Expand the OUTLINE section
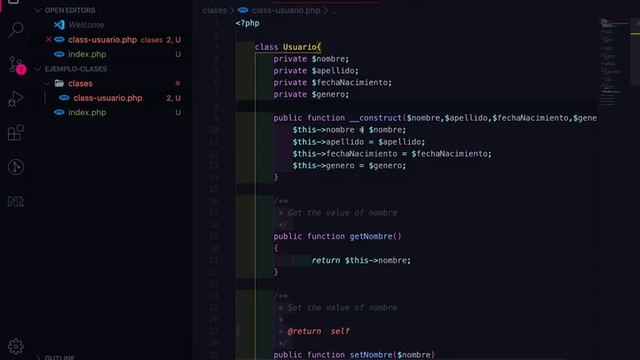The width and height of the screenshot is (640, 360). (x=38, y=357)
